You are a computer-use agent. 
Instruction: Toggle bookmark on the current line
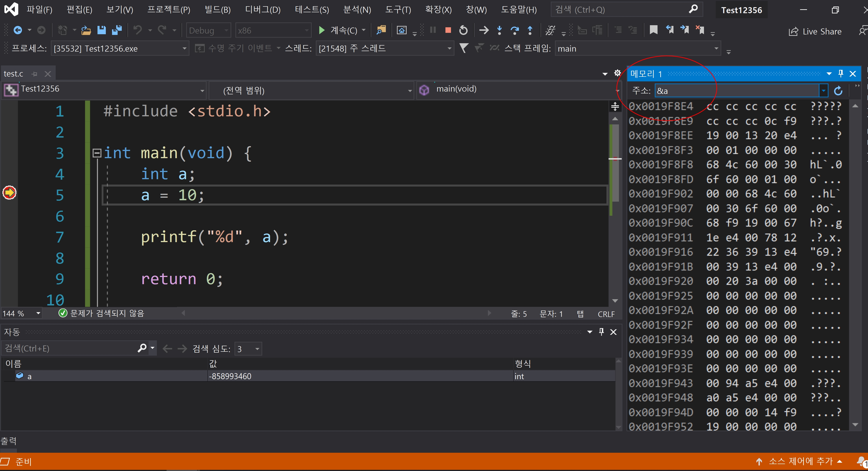point(654,30)
